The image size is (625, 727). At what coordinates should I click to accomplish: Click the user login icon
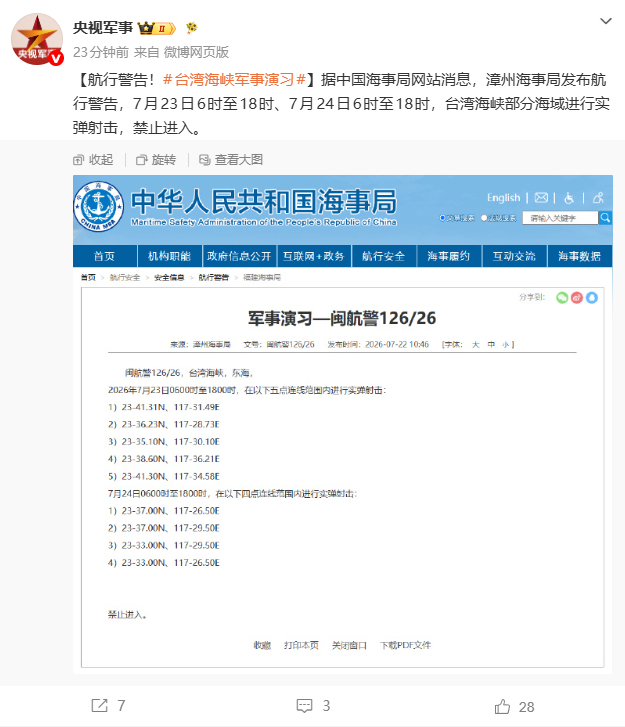click(598, 198)
